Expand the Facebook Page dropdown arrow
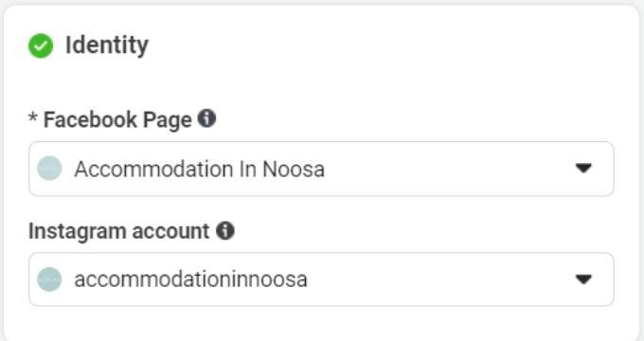The height and width of the screenshot is (341, 644). [x=583, y=168]
